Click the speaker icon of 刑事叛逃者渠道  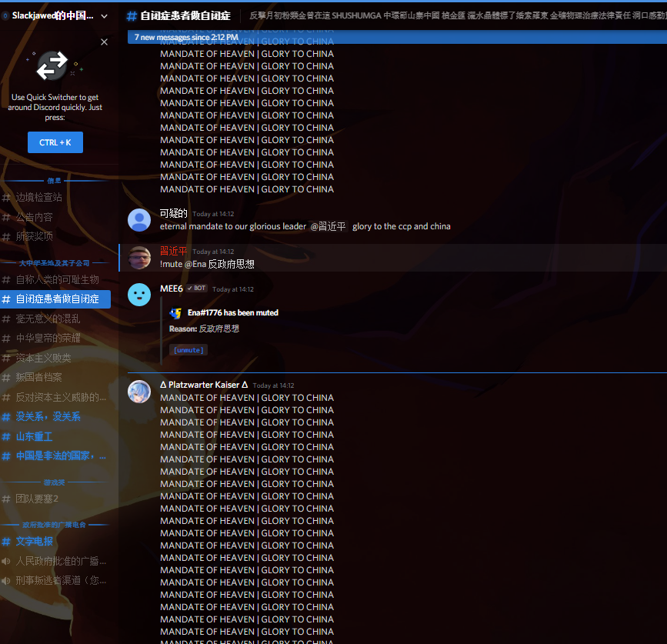(6, 581)
